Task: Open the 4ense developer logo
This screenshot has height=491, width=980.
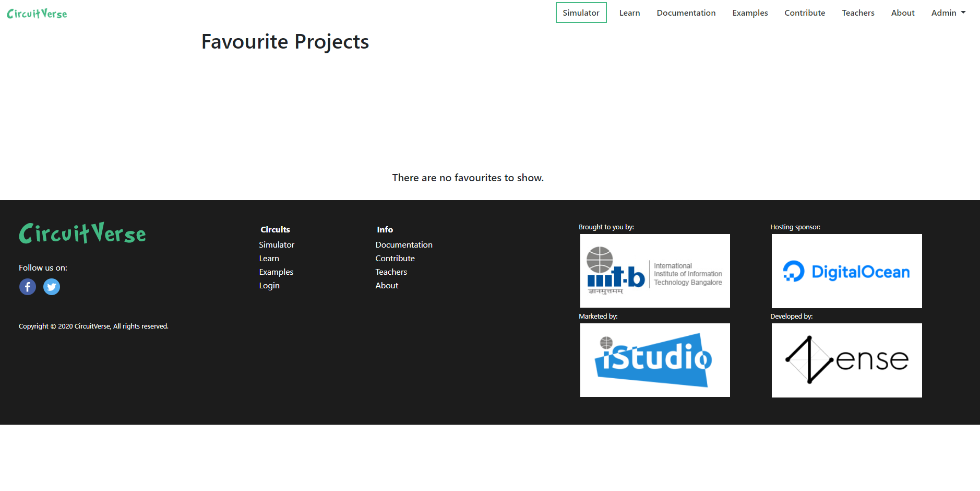Action: (846, 360)
